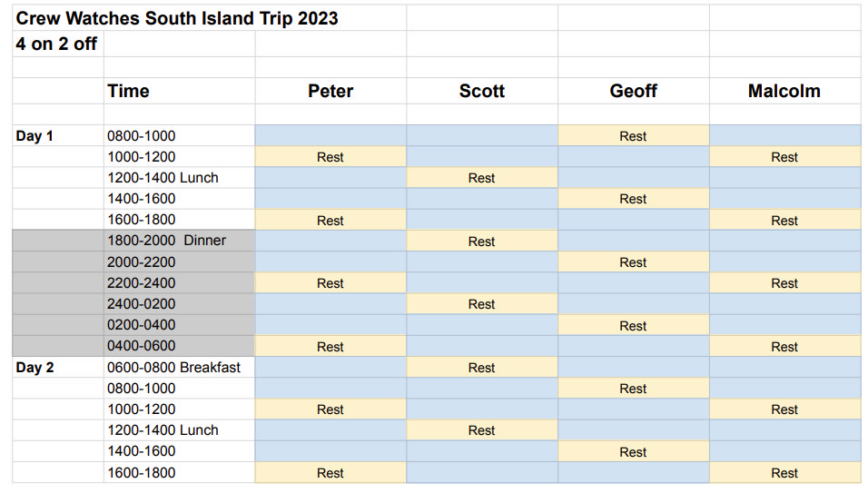This screenshot has height=493, width=868.
Task: Select the 'Malcolm' header cell
Action: click(784, 91)
